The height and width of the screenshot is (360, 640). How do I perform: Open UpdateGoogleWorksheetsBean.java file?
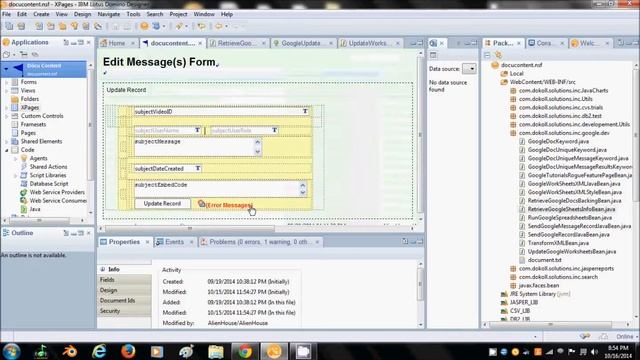coord(571,251)
